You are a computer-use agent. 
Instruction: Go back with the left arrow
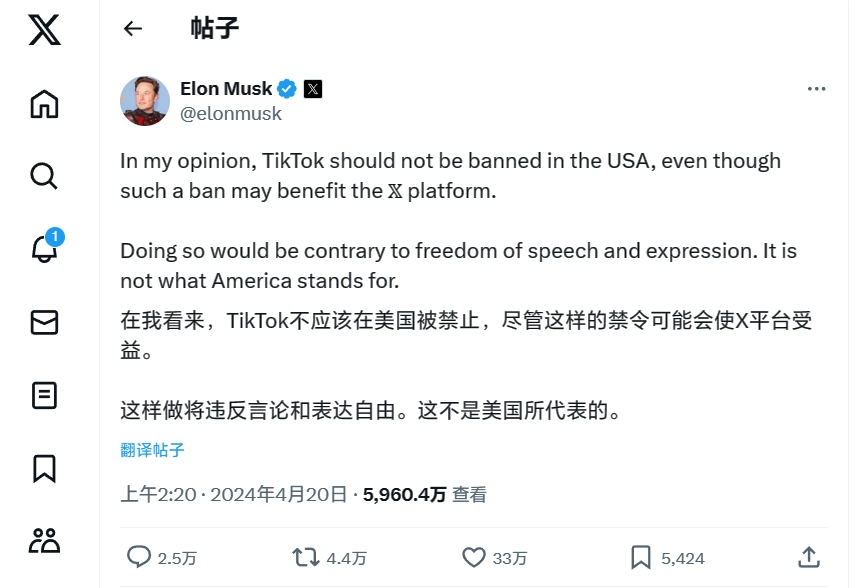(x=133, y=28)
